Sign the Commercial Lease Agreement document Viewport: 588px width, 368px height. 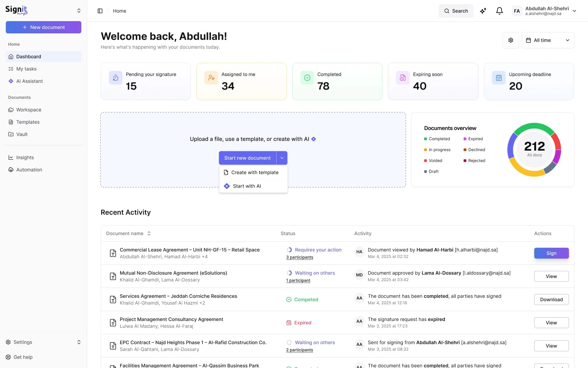tap(551, 253)
